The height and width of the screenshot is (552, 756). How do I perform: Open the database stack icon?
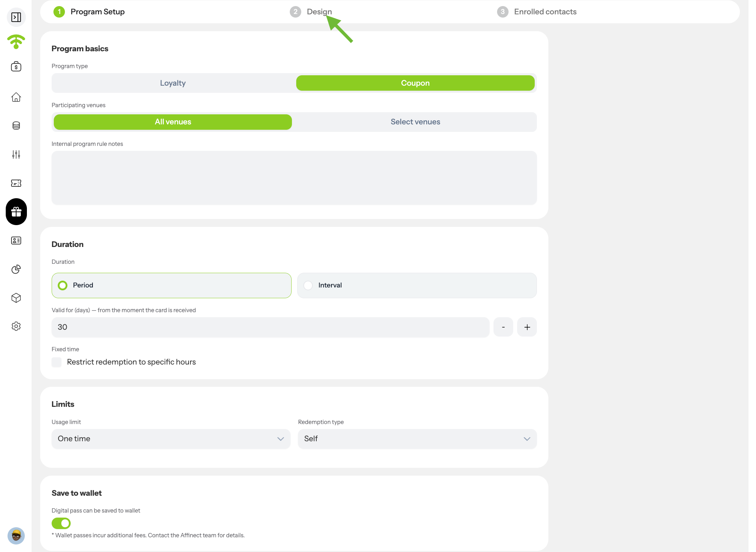[x=16, y=126]
